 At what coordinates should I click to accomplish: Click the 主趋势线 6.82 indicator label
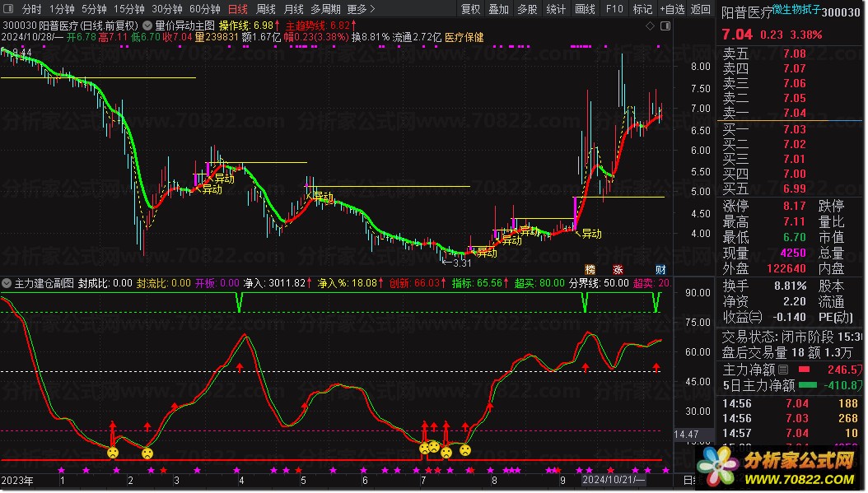point(321,26)
